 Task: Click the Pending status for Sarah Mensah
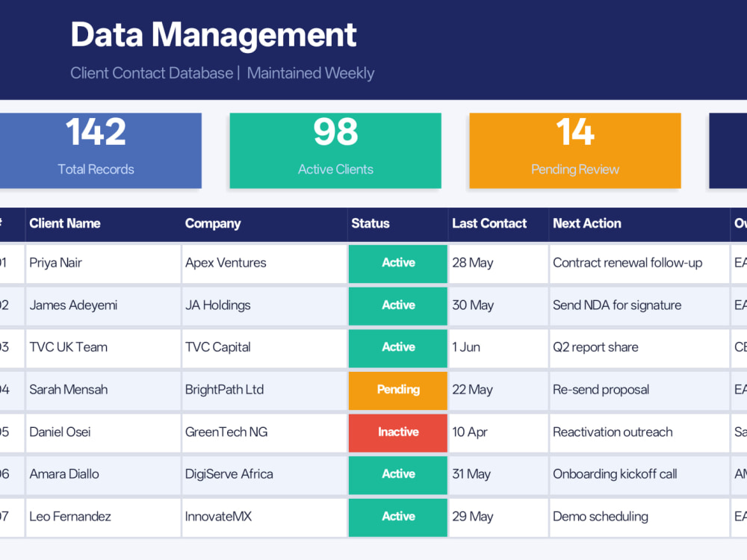(398, 390)
